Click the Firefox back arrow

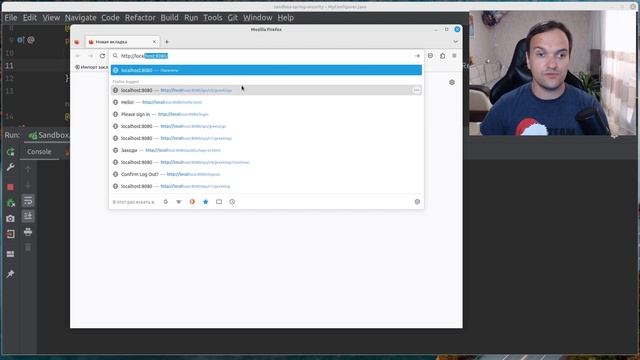pyautogui.click(x=78, y=56)
